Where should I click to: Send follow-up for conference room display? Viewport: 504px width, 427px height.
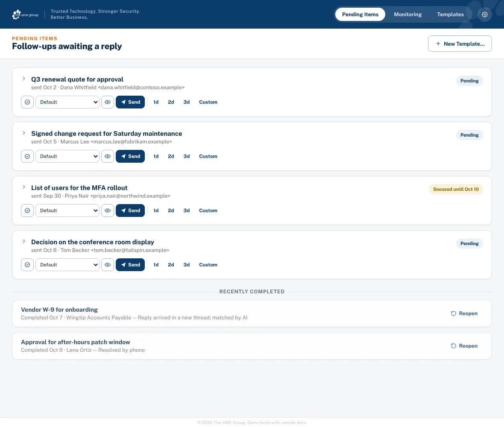tap(130, 265)
